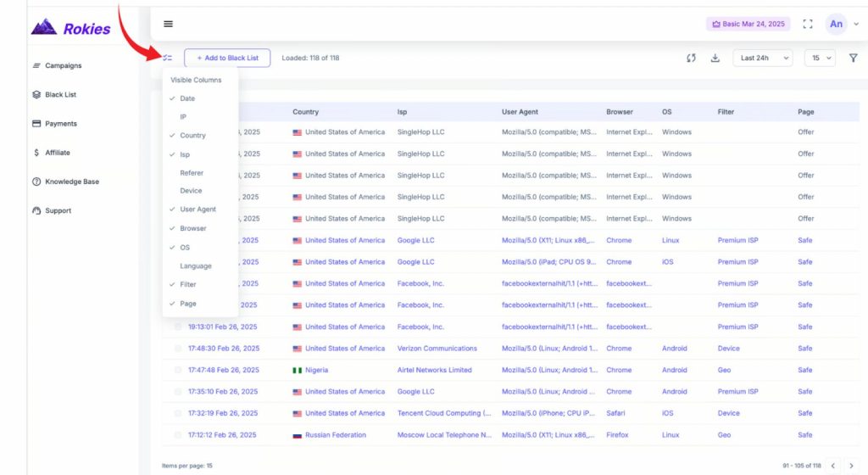This screenshot has width=868, height=475.
Task: Click the Payments card icon
Action: coord(36,124)
